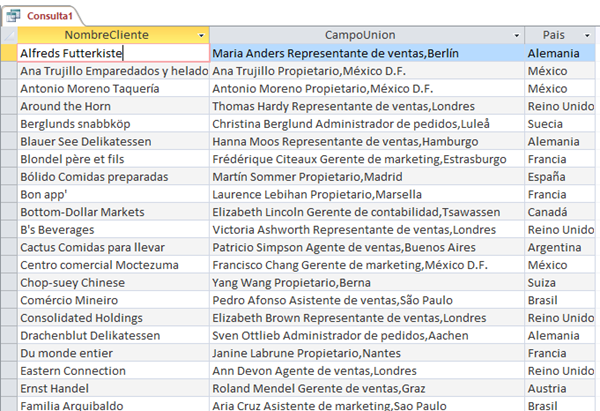The width and height of the screenshot is (600, 411).
Task: Select the CampoUnion column header
Action: pyautogui.click(x=367, y=35)
